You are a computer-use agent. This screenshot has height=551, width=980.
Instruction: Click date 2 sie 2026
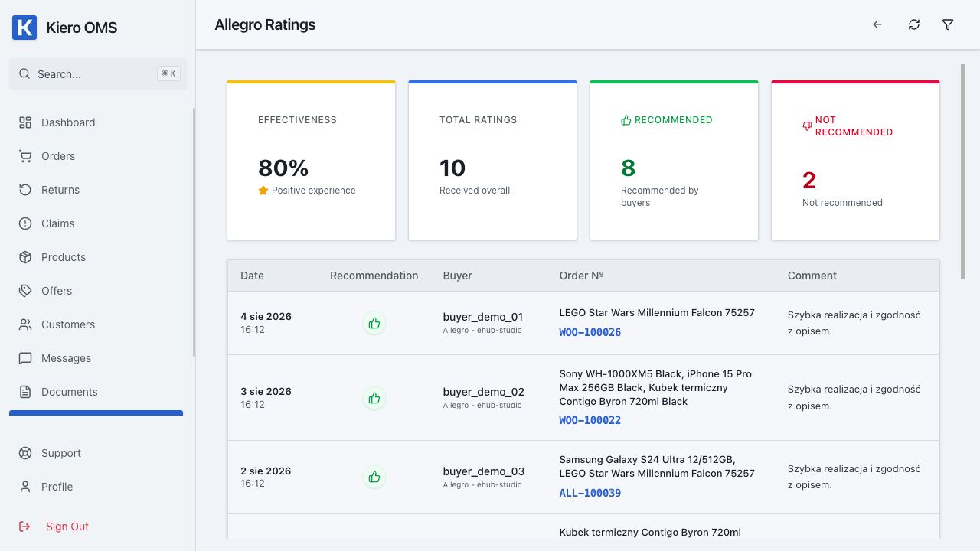[x=266, y=471]
